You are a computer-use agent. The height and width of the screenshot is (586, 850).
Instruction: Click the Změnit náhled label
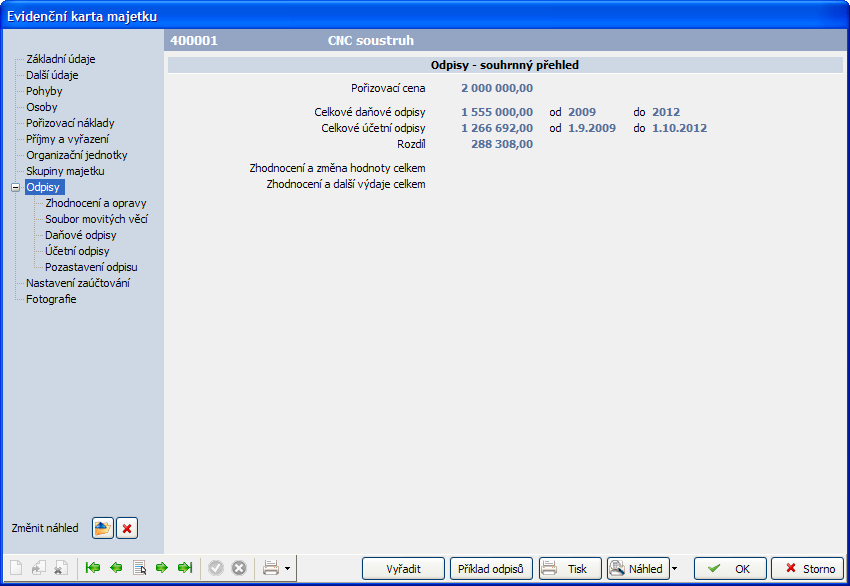(45, 528)
